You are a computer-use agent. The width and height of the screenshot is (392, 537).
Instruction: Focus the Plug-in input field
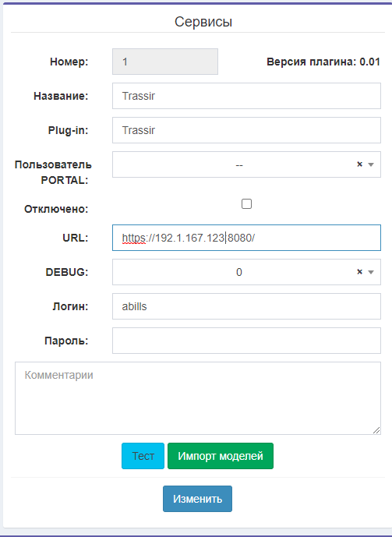pos(246,130)
